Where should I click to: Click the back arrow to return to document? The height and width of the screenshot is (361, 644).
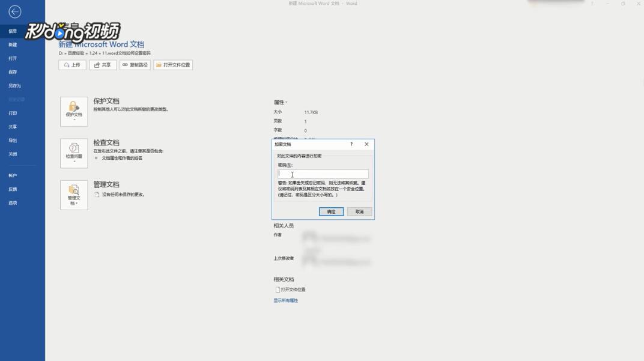(15, 12)
